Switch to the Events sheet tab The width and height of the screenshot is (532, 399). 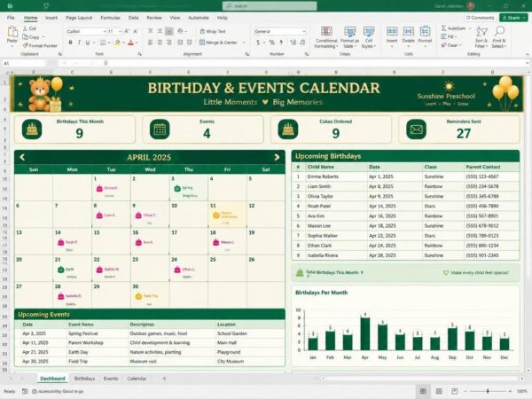pyautogui.click(x=111, y=379)
